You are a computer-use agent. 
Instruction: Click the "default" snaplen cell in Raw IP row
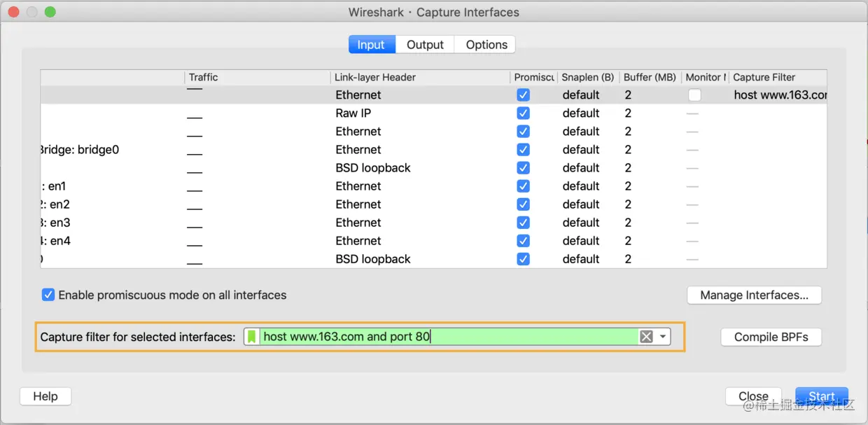click(x=581, y=113)
